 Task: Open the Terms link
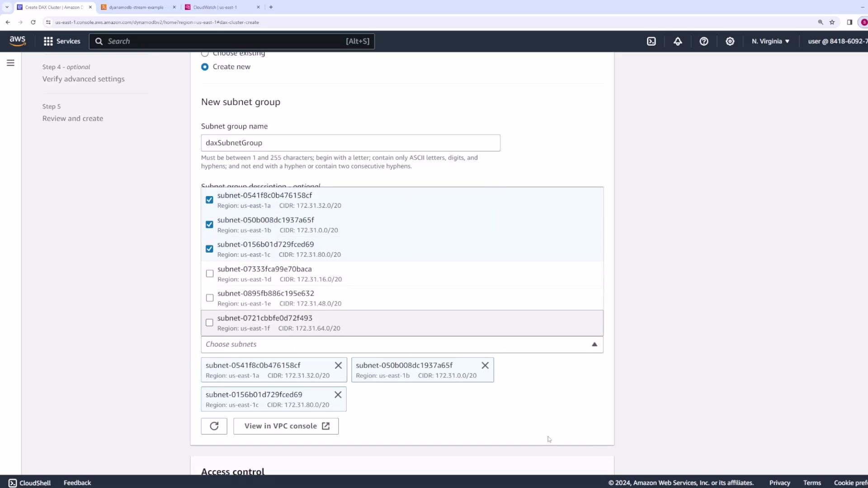812,483
